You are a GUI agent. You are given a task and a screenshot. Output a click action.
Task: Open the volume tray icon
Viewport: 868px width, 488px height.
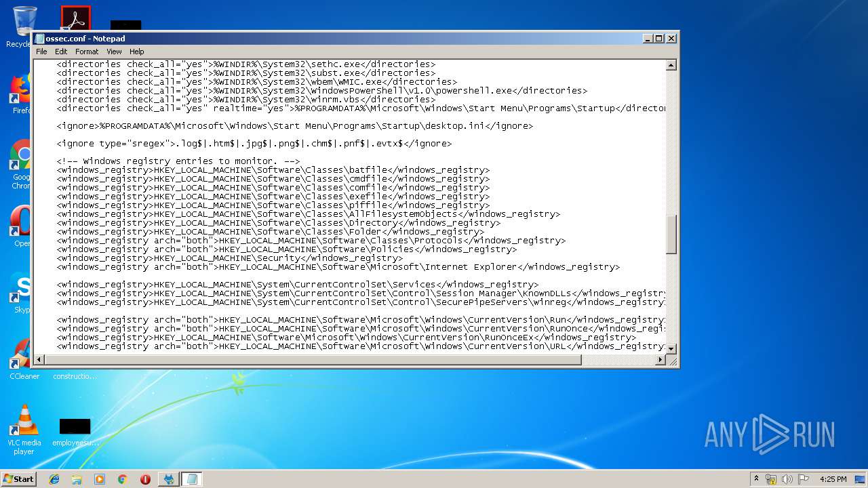click(787, 479)
